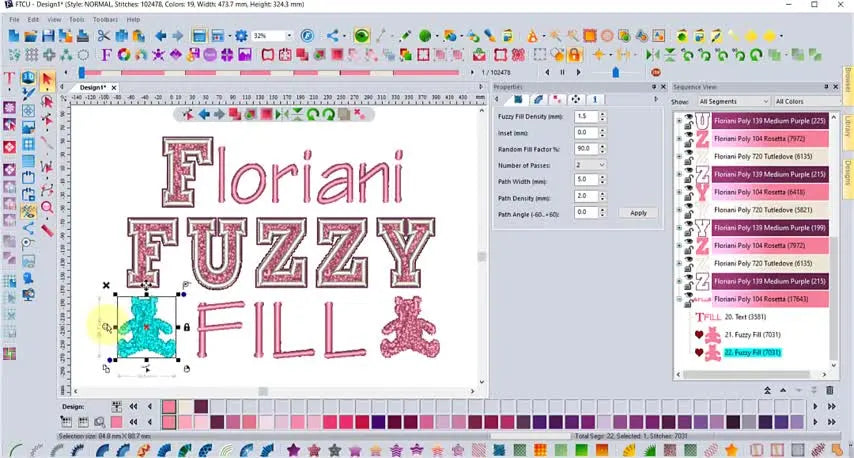Open the File menu
This screenshot has height=458, width=854.
pos(15,20)
